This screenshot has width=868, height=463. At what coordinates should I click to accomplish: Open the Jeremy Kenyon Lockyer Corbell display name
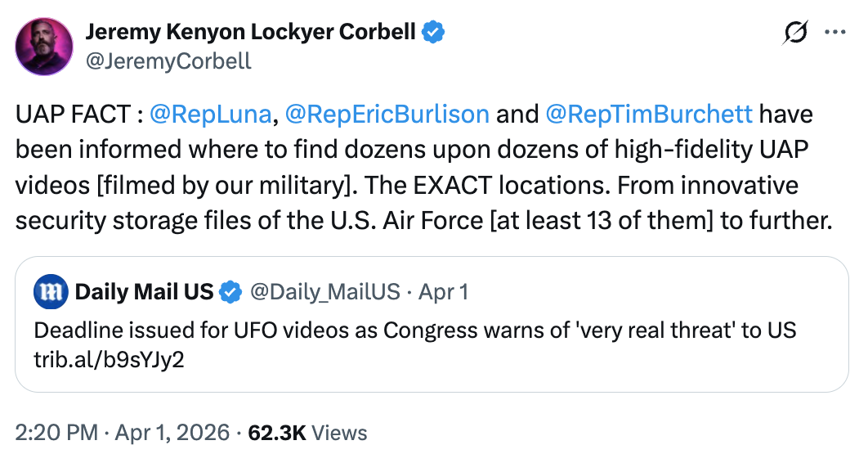tap(252, 34)
